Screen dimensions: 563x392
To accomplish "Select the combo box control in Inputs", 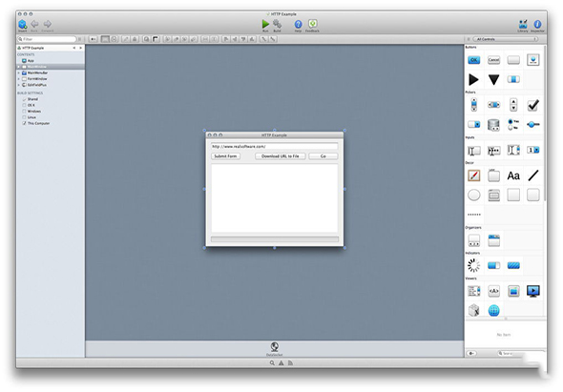I will click(533, 150).
